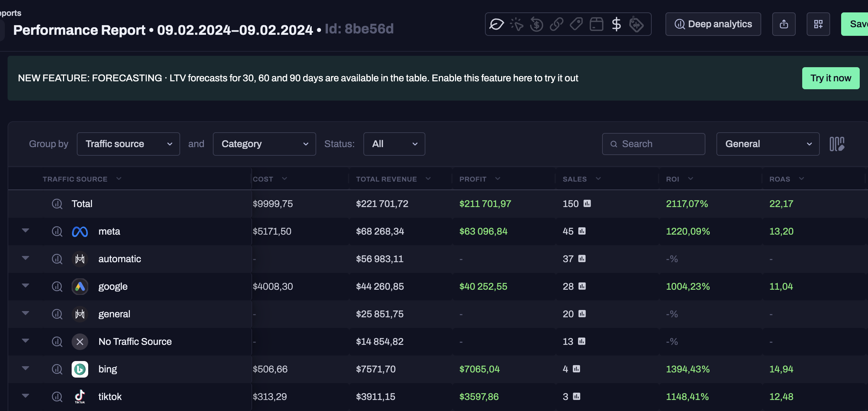Click the share/export icon button

(784, 24)
